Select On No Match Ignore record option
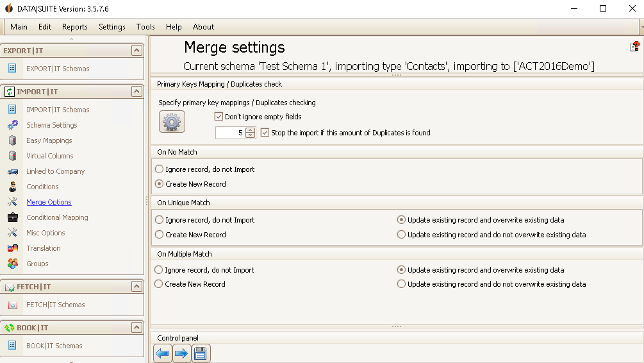 click(160, 169)
